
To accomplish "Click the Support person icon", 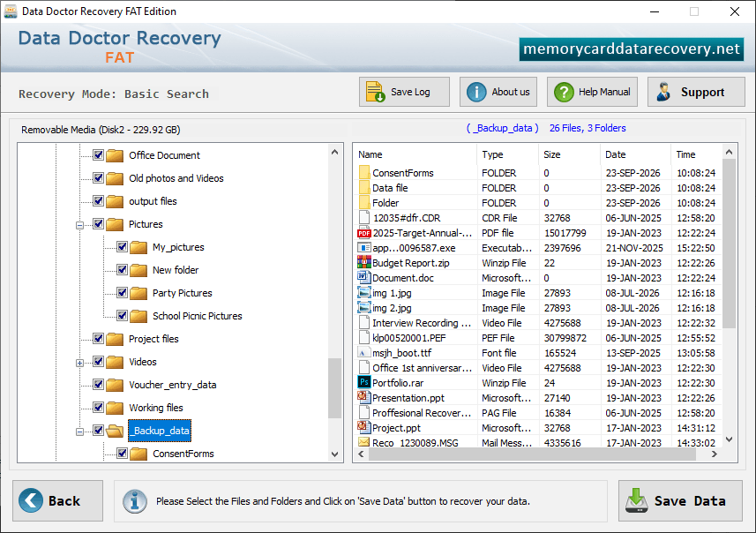I will [x=664, y=92].
